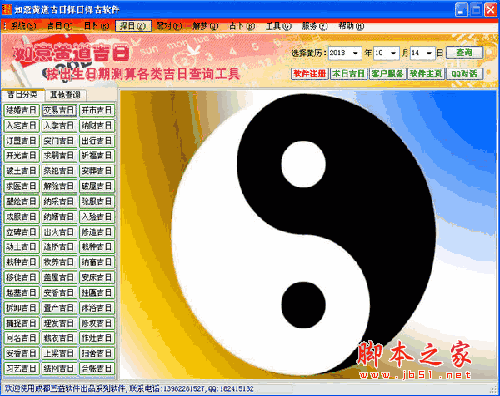
Task: Select the 盖屋吉日 category
Action: pos(59,277)
